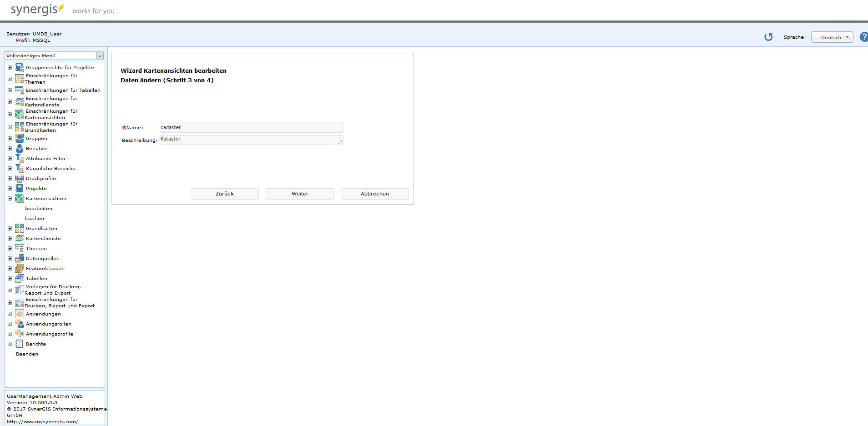This screenshot has height=426, width=868.
Task: Expand the Datenquellen tree node
Action: (10, 258)
